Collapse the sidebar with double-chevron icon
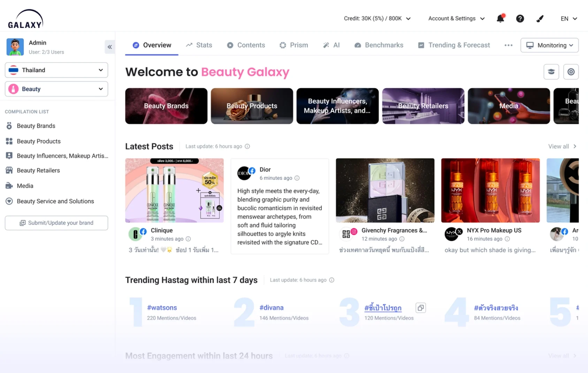Viewport: 588px width, 373px height. pos(109,47)
